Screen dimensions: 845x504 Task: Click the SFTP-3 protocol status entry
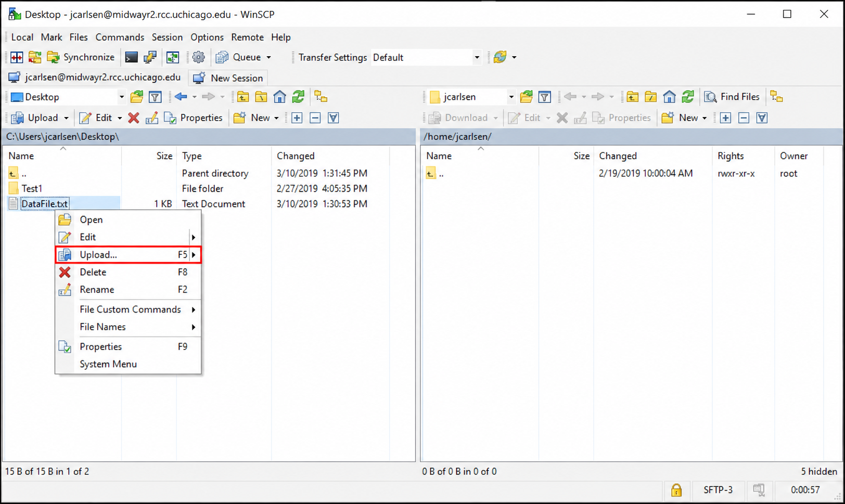coord(718,490)
